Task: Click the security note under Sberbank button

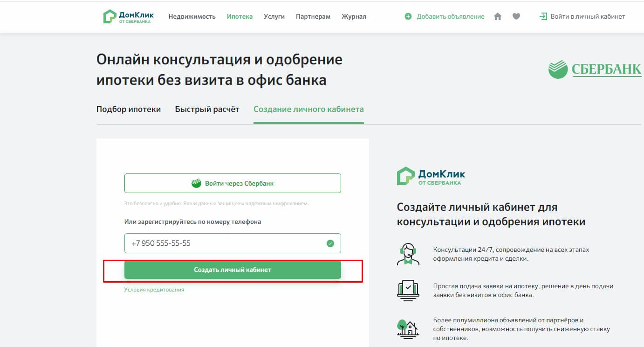Action: click(216, 204)
